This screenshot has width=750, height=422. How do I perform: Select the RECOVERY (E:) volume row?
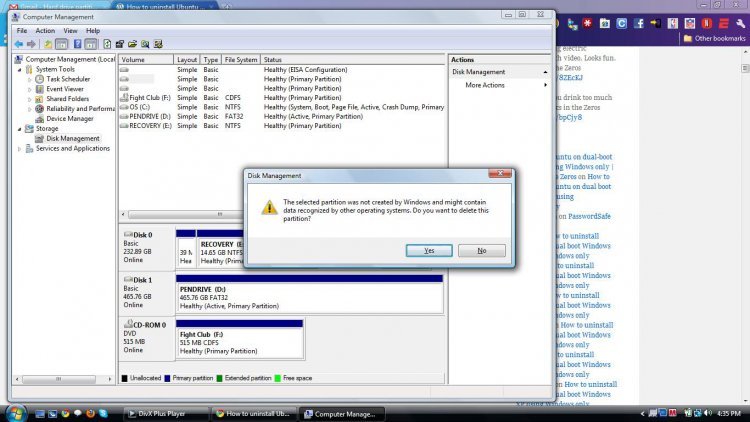click(282, 126)
